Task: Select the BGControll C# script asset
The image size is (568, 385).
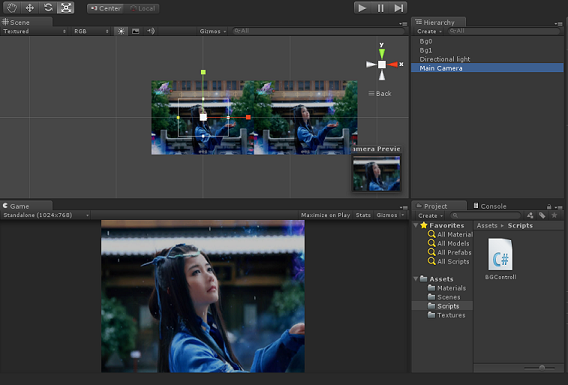Action: pos(500,259)
